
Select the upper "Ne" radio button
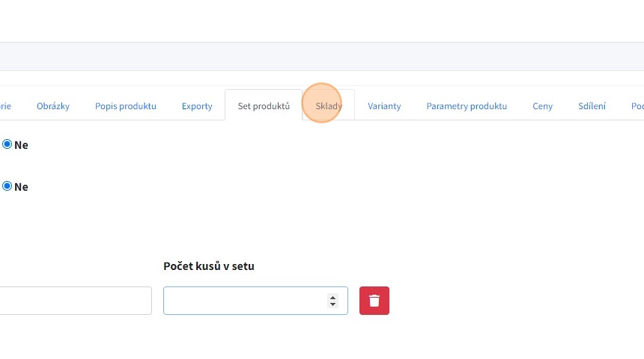7,144
